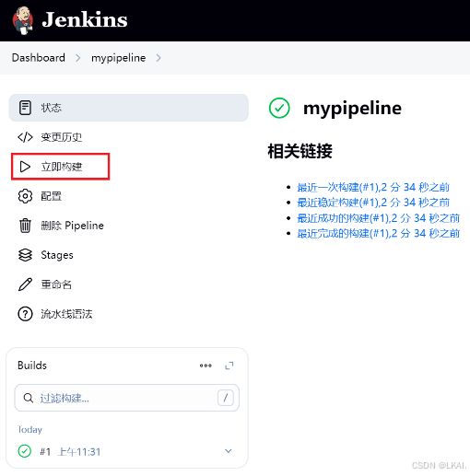Click the 立即构建 play icon
Viewport: 470px width, 476px height.
[25, 167]
